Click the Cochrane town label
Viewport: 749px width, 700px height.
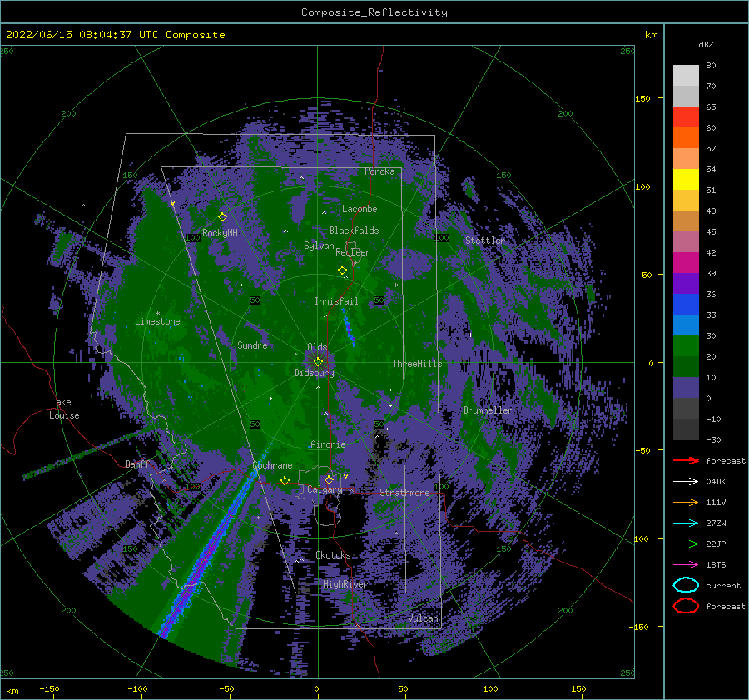tap(272, 465)
